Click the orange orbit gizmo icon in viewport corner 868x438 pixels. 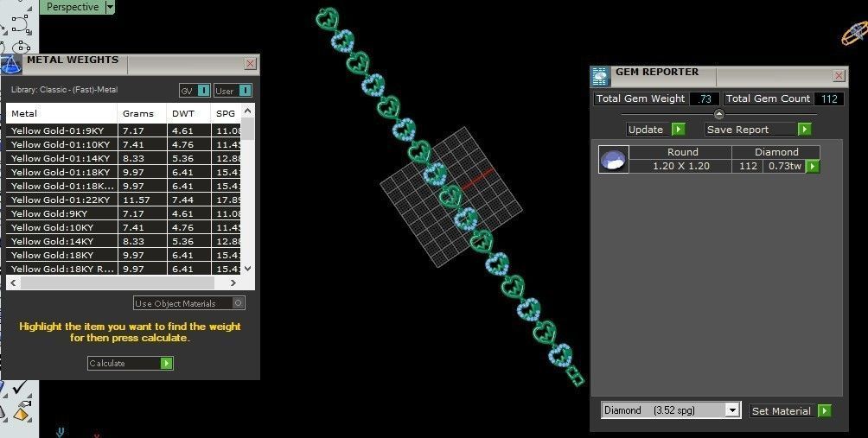(854, 34)
